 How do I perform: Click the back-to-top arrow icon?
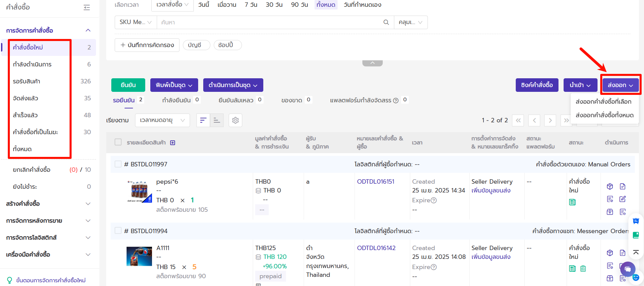(x=636, y=252)
